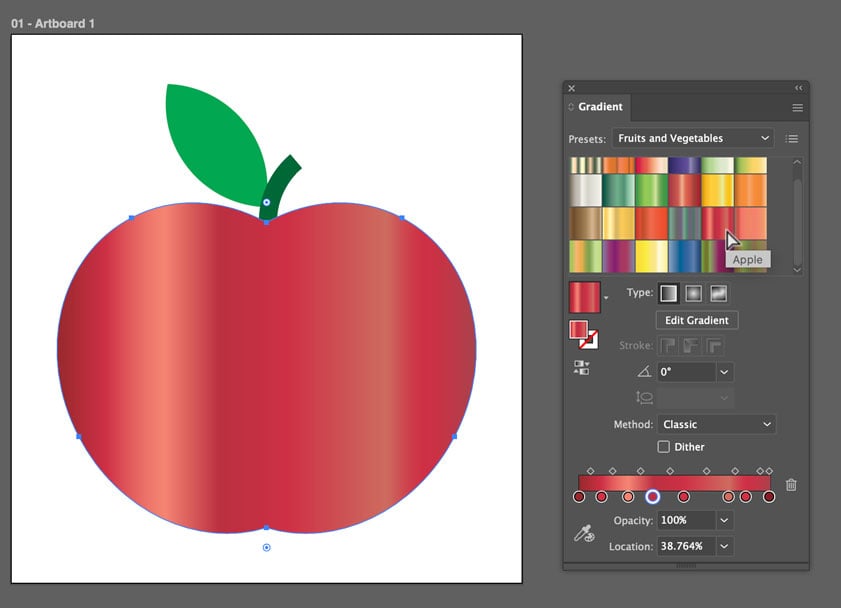Screen dimensions: 841x608
Task: Click the Reverse Gradient icon
Action: [581, 367]
